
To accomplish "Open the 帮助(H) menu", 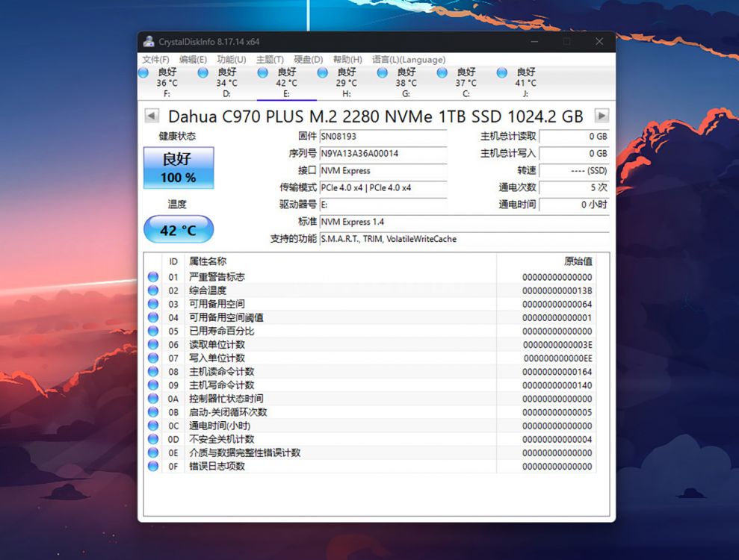I will pos(347,59).
